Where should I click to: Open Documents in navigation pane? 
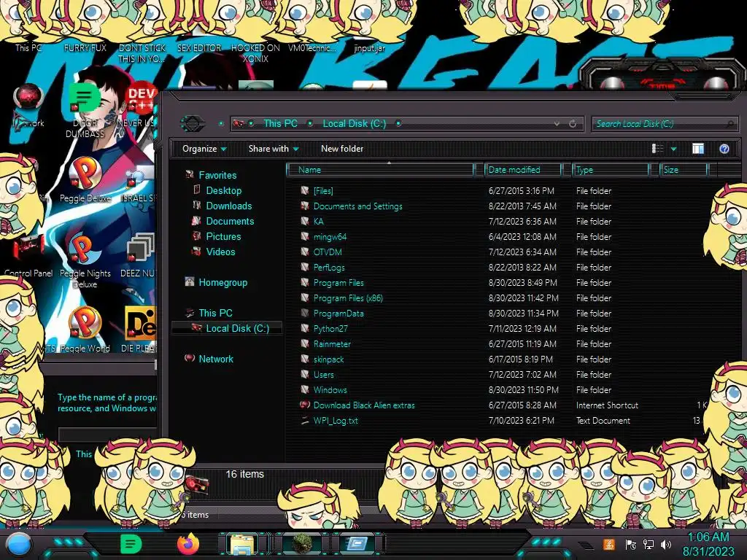(230, 221)
